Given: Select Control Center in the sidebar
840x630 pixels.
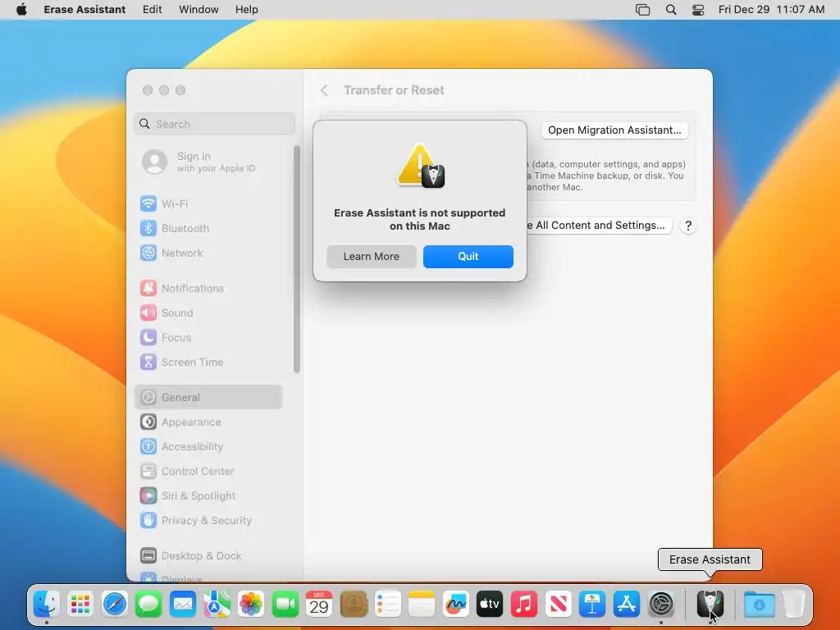Looking at the screenshot, I should click(208, 472).
